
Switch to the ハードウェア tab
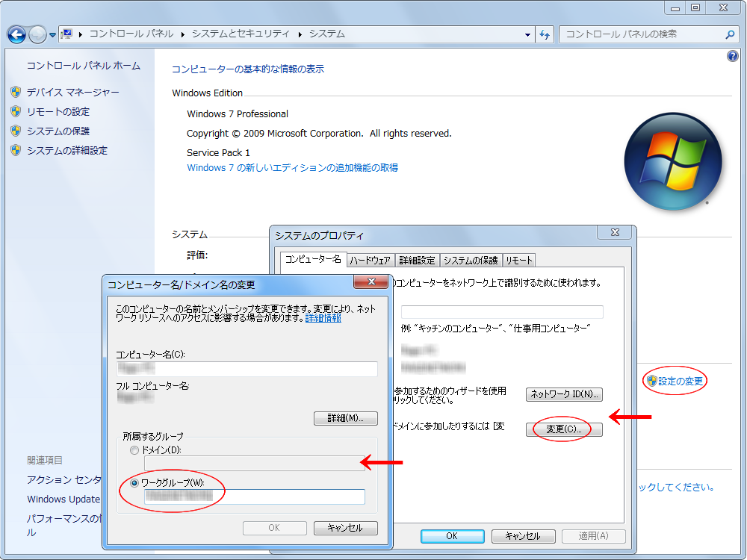point(370,261)
